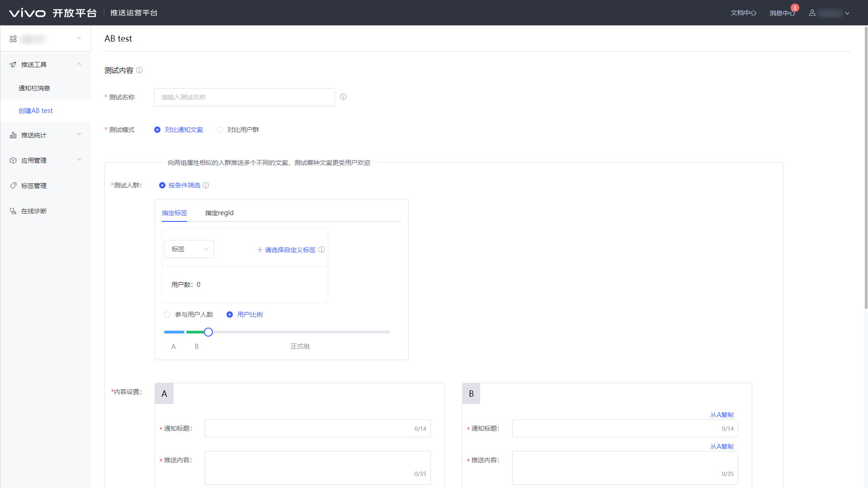The image size is (868, 488).
Task: Click the info icon next to 按条件筛选
Action: (x=206, y=185)
